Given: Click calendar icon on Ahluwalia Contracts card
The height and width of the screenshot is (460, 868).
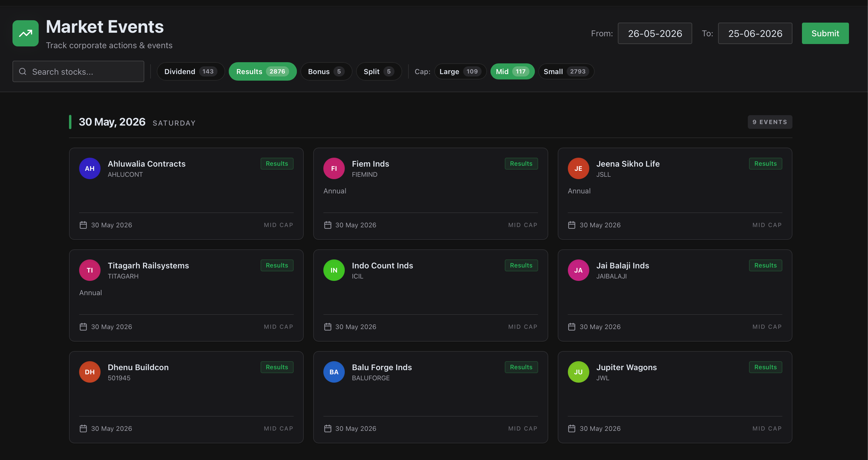Looking at the screenshot, I should pyautogui.click(x=83, y=225).
